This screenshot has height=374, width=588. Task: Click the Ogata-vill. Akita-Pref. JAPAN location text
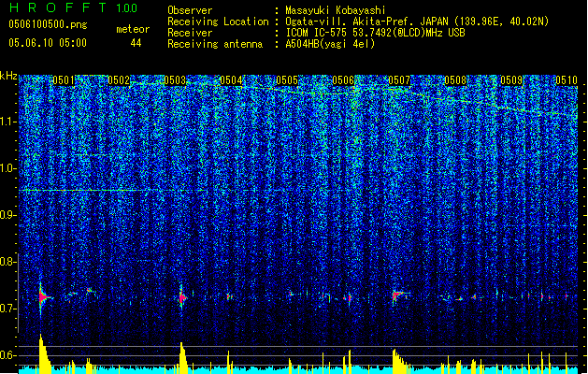click(417, 22)
